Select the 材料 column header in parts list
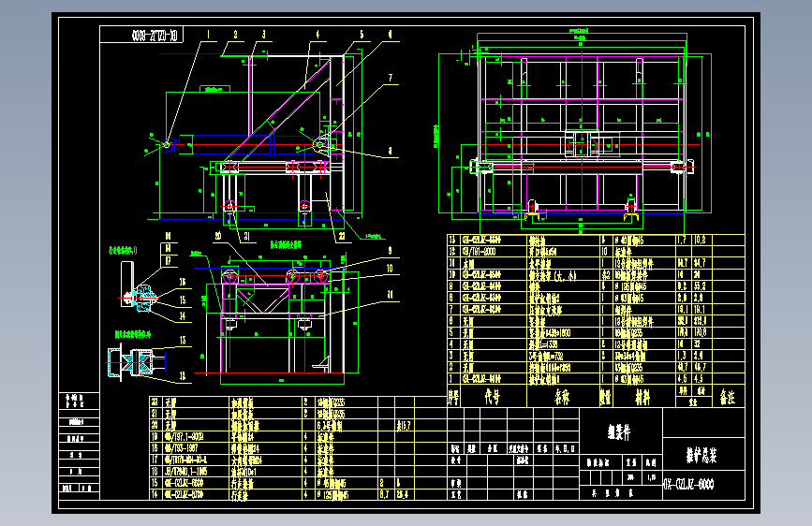Viewport: 812px width, 526px height. [642, 397]
